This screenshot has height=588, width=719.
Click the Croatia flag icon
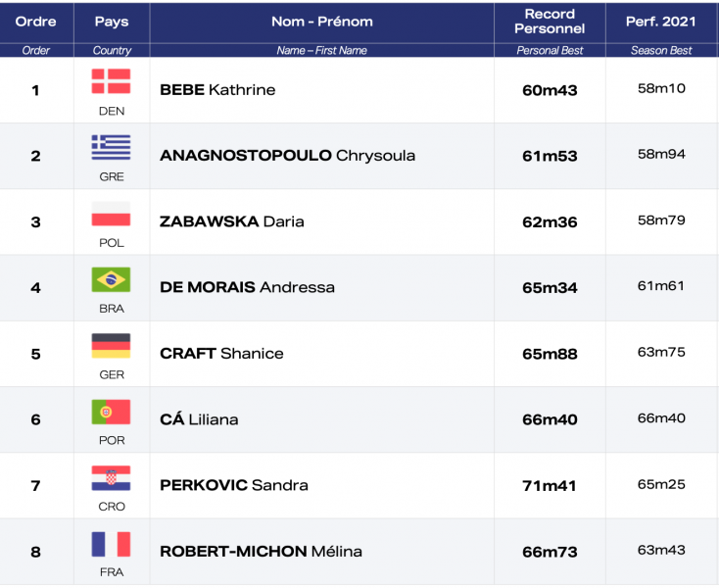(111, 477)
